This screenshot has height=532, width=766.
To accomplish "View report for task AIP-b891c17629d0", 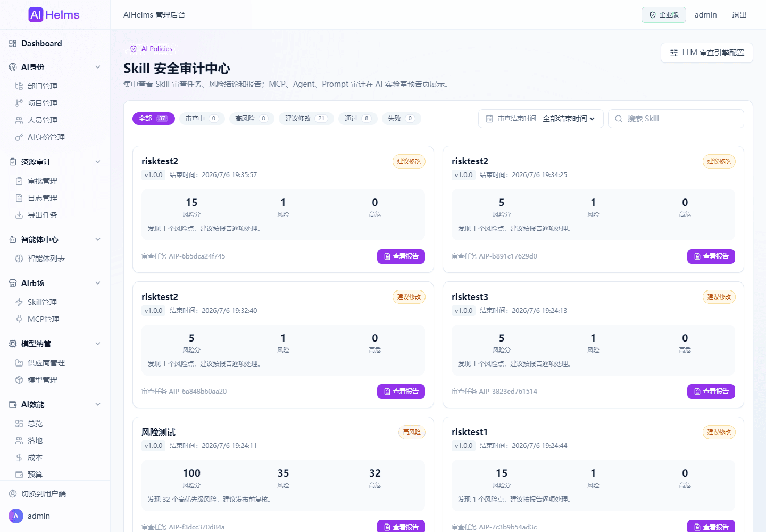I will coord(711,256).
